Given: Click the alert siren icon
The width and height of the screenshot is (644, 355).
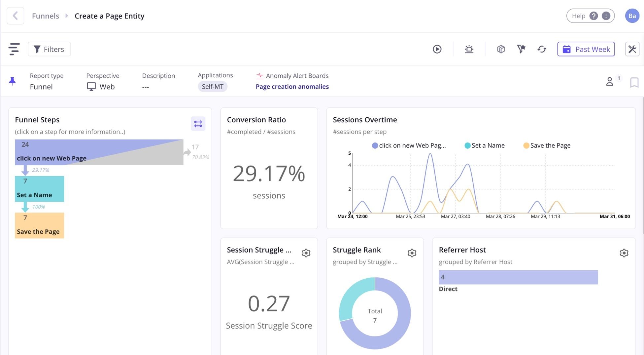Looking at the screenshot, I should click(x=469, y=49).
